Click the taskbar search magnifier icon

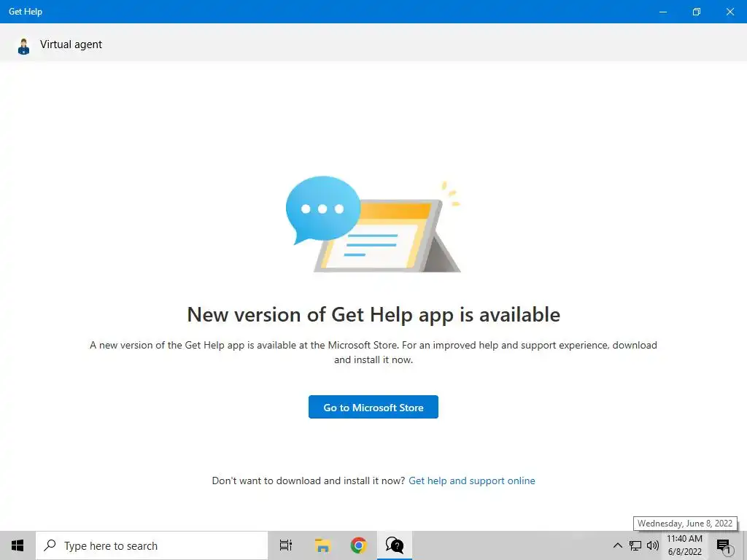point(50,545)
